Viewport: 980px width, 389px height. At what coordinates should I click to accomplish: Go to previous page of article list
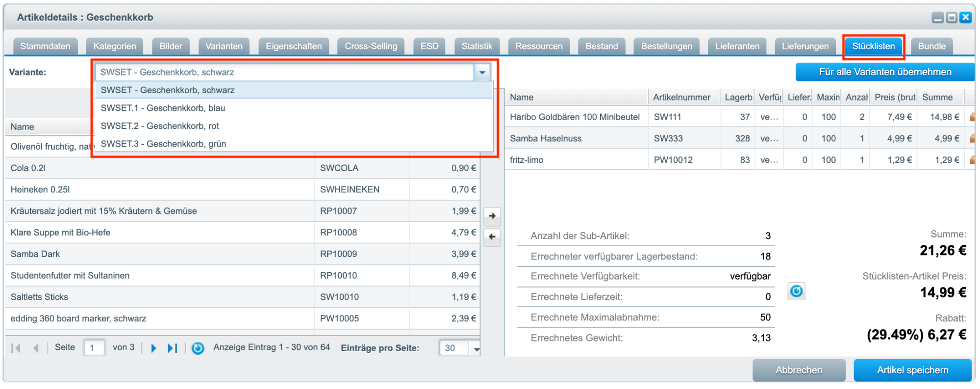pos(35,348)
